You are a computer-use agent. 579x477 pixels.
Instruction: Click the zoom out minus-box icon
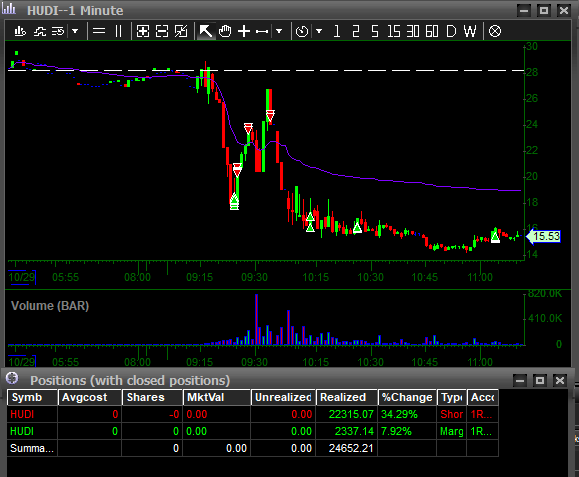(162, 31)
